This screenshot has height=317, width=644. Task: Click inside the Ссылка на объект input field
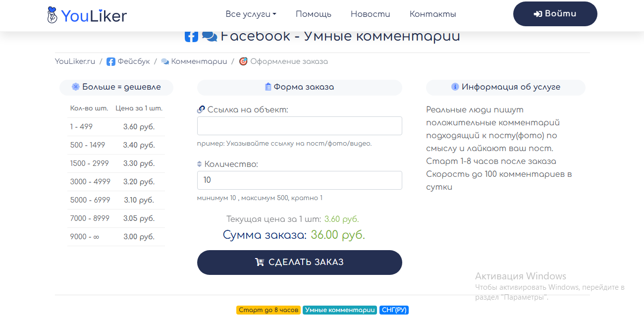click(x=299, y=125)
